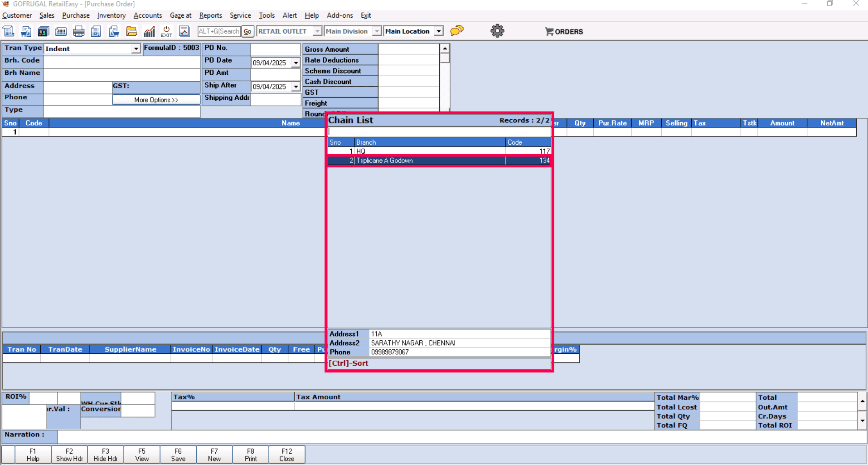The width and height of the screenshot is (868, 465).
Task: Click the F1 Help button
Action: click(x=33, y=455)
